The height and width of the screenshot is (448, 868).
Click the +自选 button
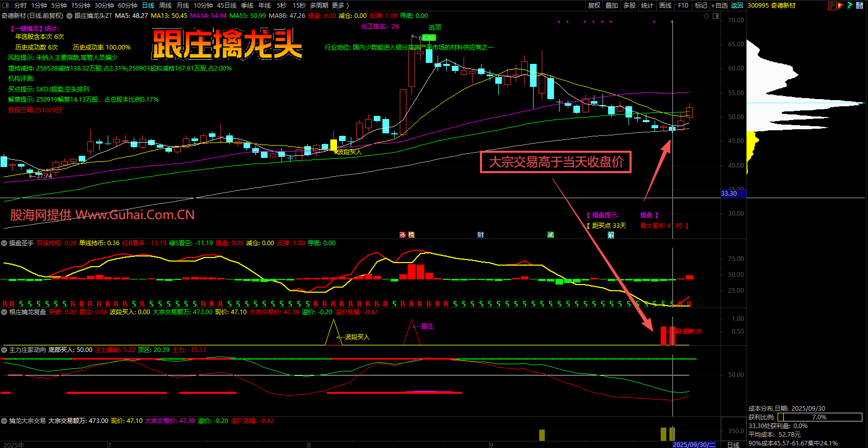(719, 6)
